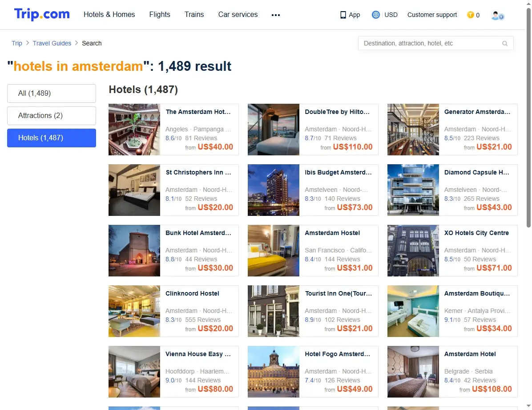Click the US$110.00 price

tap(353, 147)
